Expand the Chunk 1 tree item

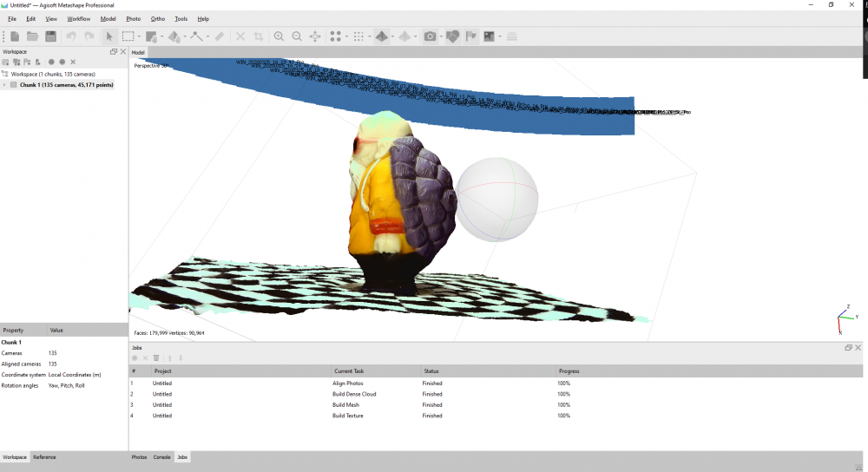[4, 85]
